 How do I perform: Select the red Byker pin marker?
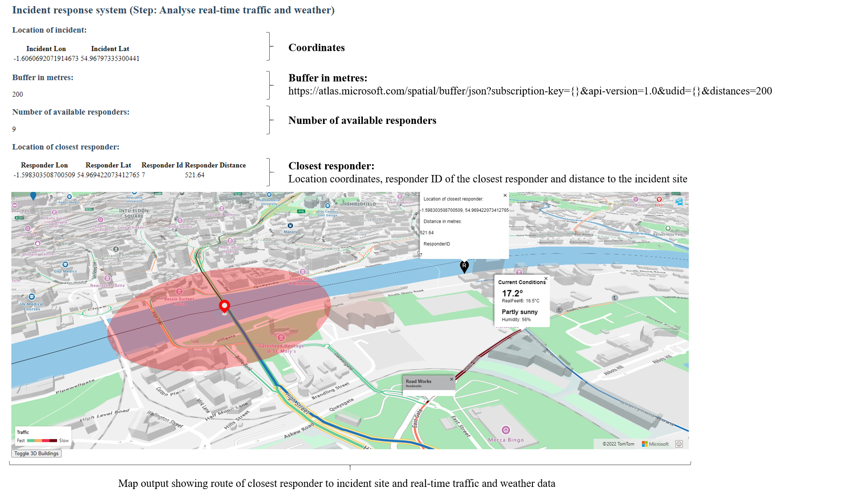pos(659,199)
